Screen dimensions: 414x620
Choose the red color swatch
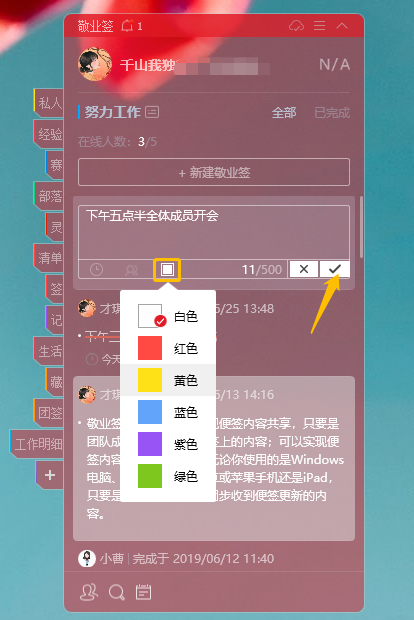click(150, 348)
